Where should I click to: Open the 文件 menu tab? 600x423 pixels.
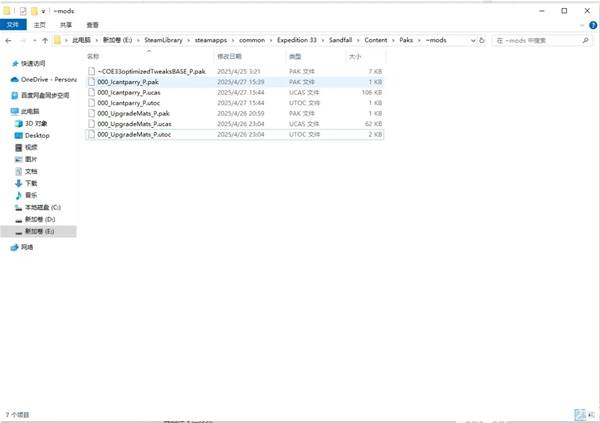click(13, 24)
